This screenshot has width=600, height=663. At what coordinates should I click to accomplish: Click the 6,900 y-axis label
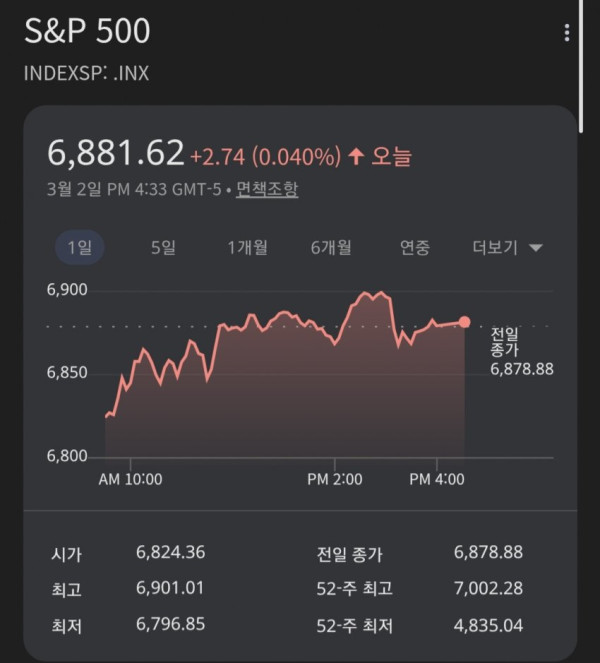tap(68, 290)
